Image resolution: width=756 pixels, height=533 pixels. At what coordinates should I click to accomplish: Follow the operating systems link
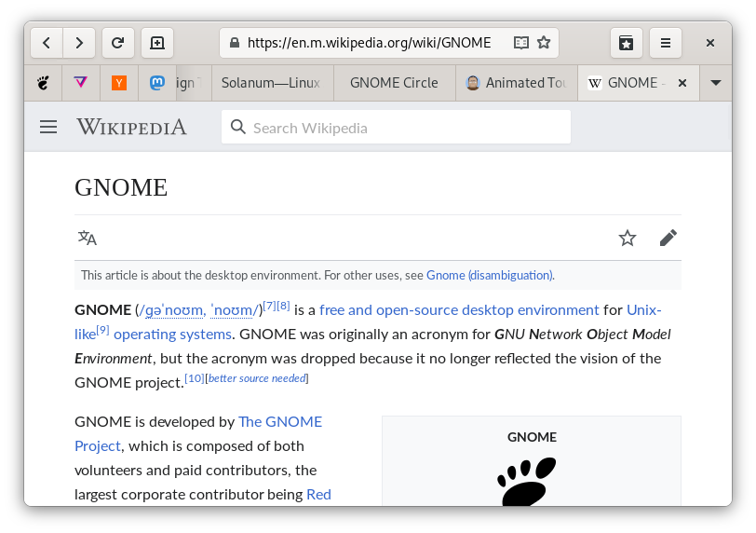tap(172, 335)
